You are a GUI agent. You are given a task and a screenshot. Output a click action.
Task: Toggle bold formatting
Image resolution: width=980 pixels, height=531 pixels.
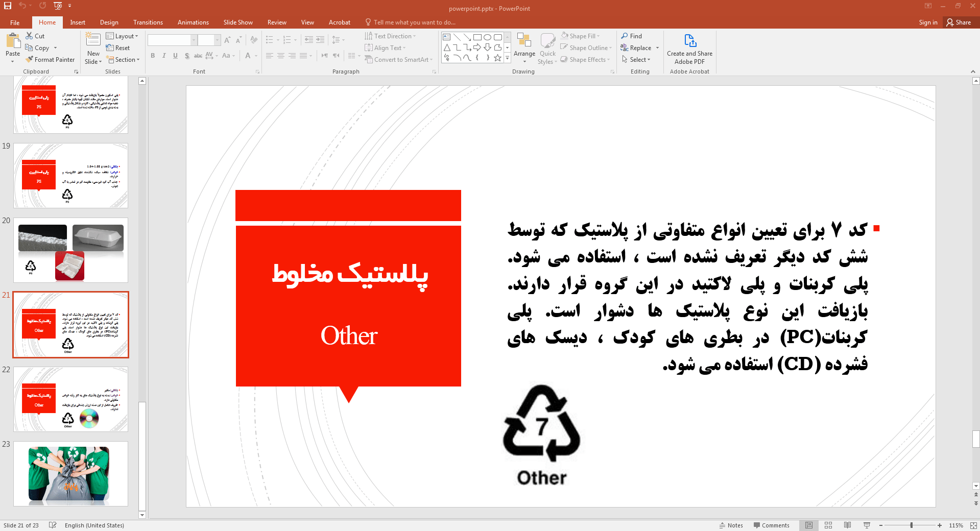tap(152, 56)
